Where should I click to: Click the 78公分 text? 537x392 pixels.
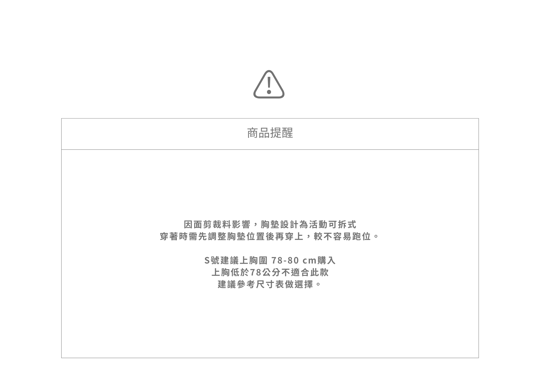[265, 272]
